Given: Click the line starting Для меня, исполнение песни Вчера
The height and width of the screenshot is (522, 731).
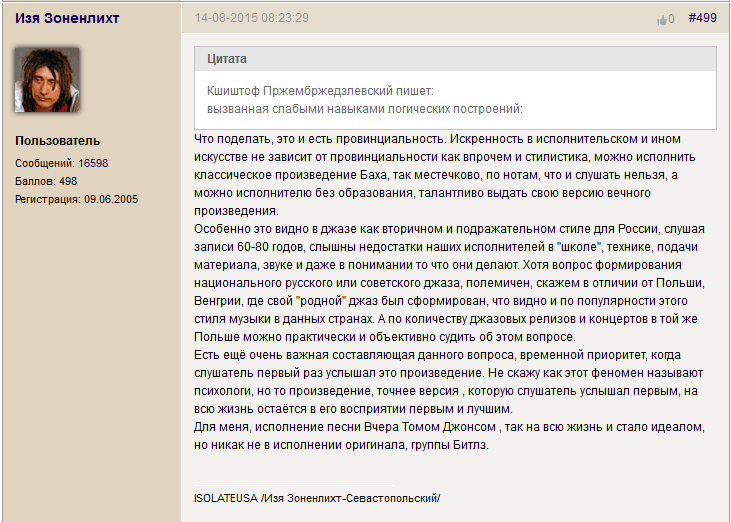Looking at the screenshot, I should point(449,427).
